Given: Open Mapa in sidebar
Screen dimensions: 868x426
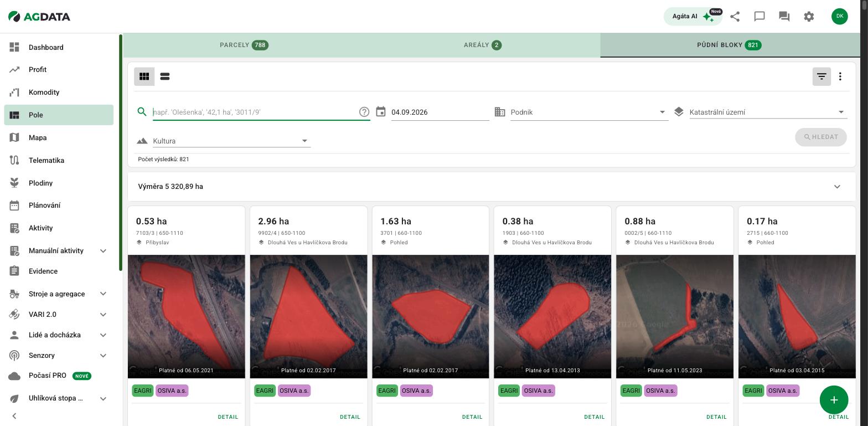Looking at the screenshot, I should tap(59, 137).
